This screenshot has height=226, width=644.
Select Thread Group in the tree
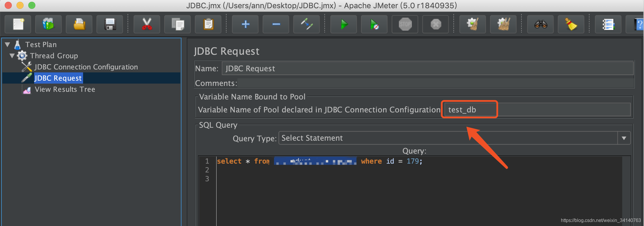(54, 56)
